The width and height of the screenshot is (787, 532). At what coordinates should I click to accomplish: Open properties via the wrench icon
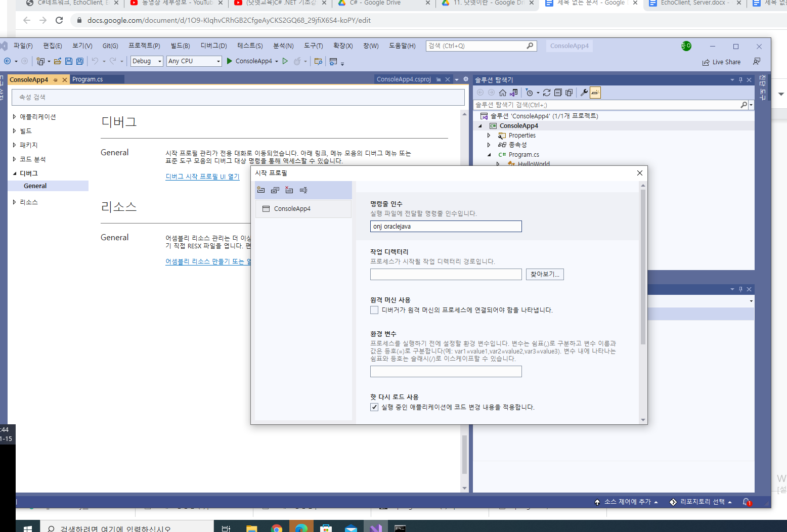(584, 93)
